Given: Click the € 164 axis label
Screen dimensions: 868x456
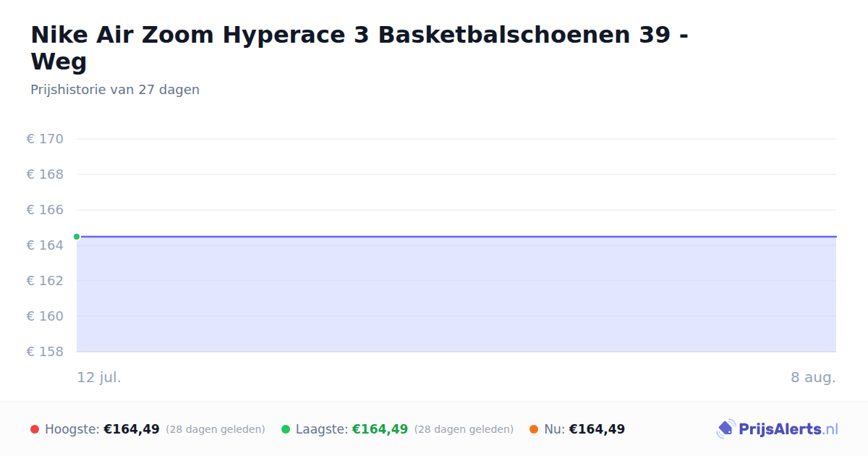Looking at the screenshot, I should [45, 245].
